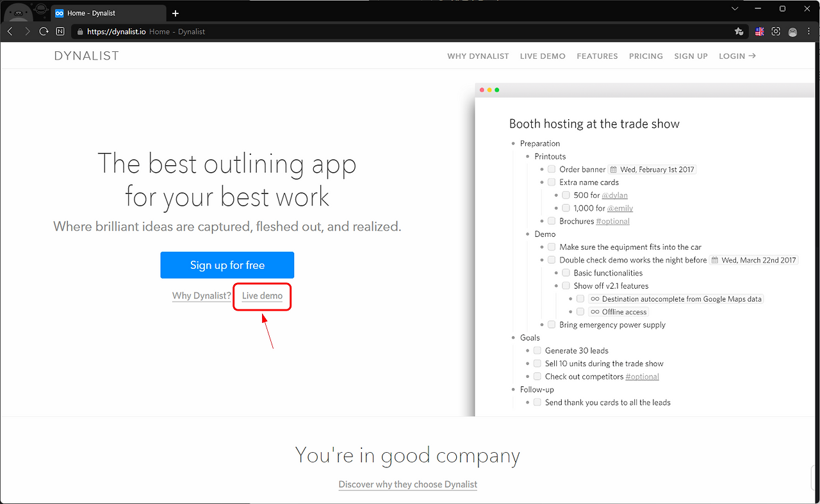Select SIGN UP in the top navigation

tap(691, 56)
